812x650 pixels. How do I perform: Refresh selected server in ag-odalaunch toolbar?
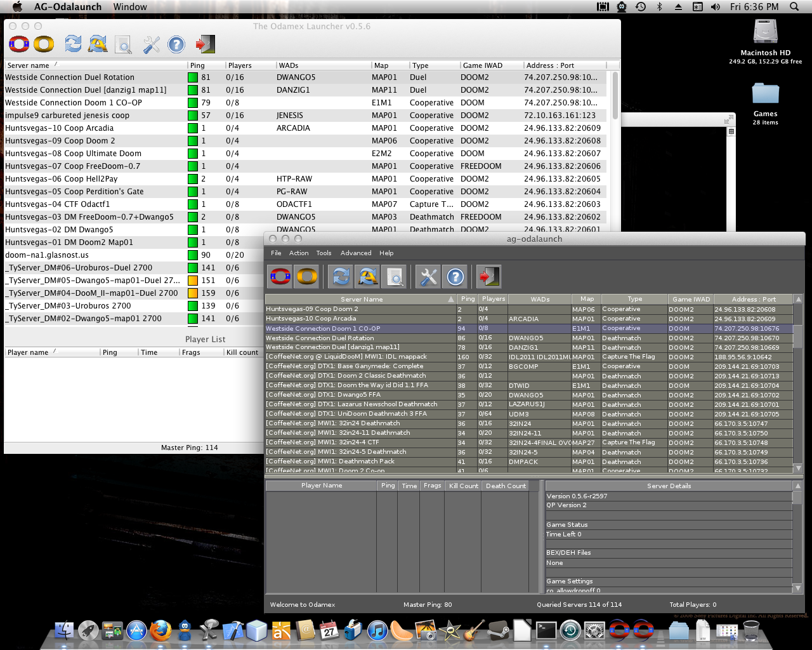pos(341,277)
